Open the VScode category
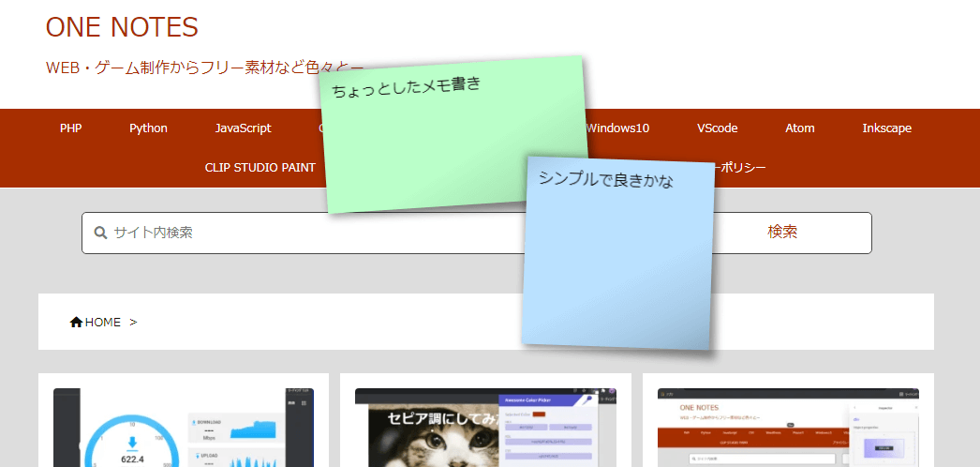 coord(718,128)
